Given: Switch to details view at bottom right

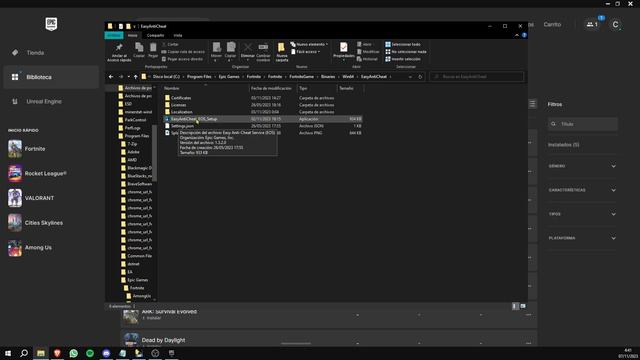Looking at the screenshot, I should click(x=515, y=306).
